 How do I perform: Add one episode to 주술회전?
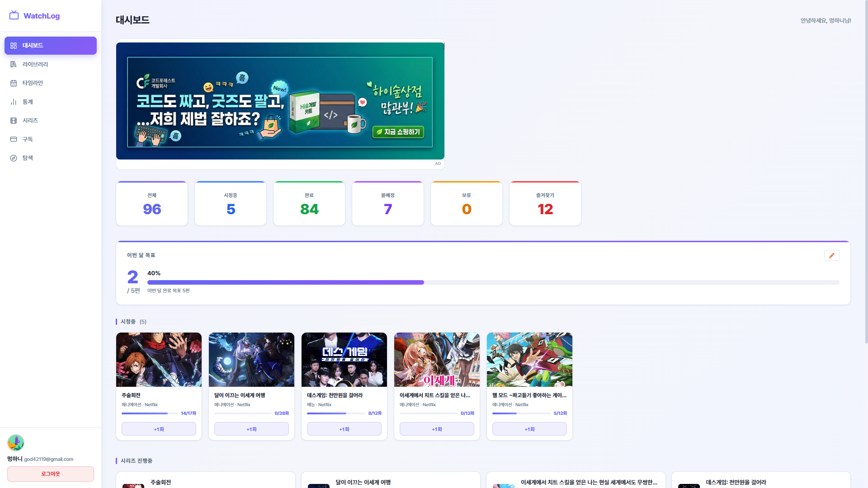159,429
